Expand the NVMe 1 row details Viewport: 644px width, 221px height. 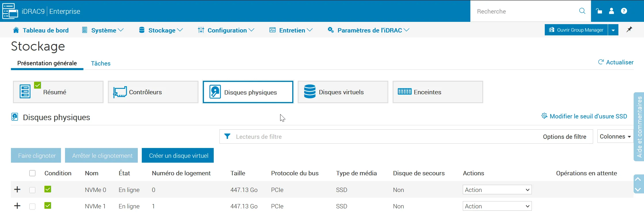(x=17, y=206)
